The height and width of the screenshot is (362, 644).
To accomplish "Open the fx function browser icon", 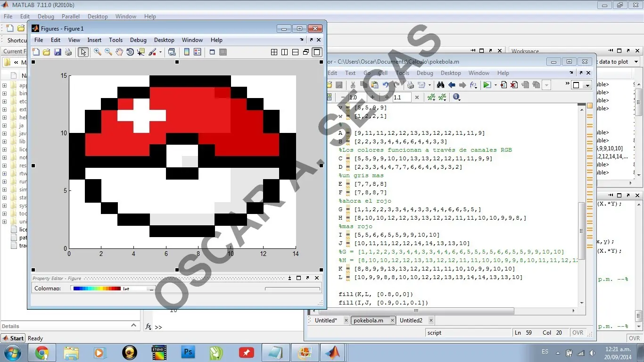I will pos(473,85).
